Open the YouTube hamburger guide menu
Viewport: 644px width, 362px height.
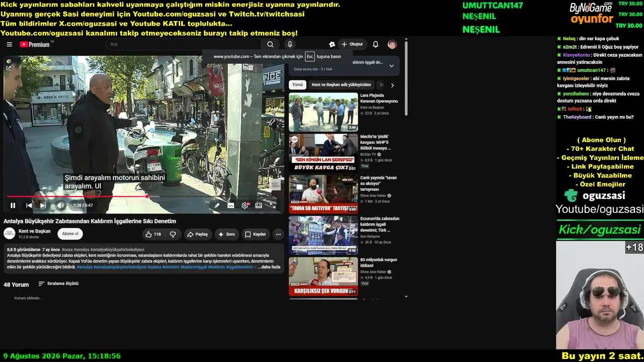[9, 44]
